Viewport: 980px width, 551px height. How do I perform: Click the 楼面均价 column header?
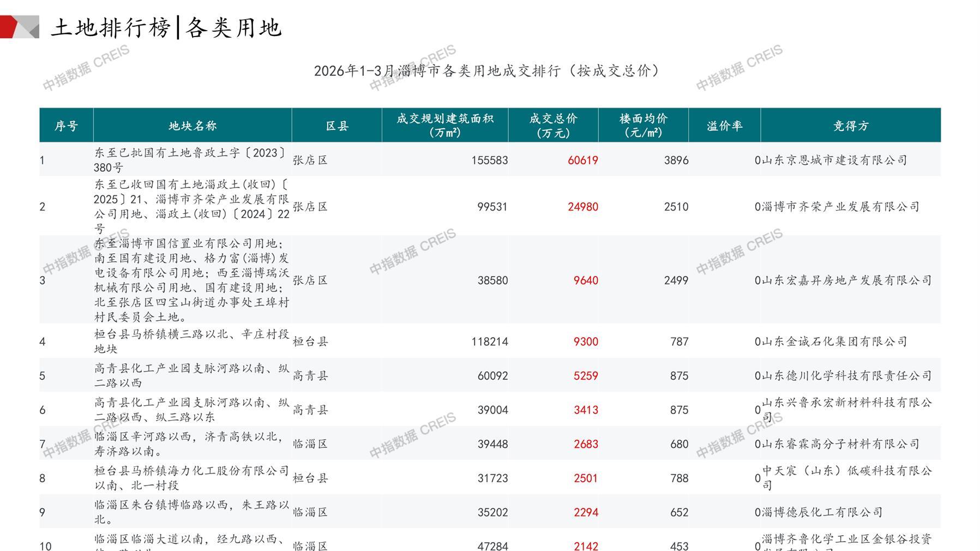pyautogui.click(x=644, y=125)
